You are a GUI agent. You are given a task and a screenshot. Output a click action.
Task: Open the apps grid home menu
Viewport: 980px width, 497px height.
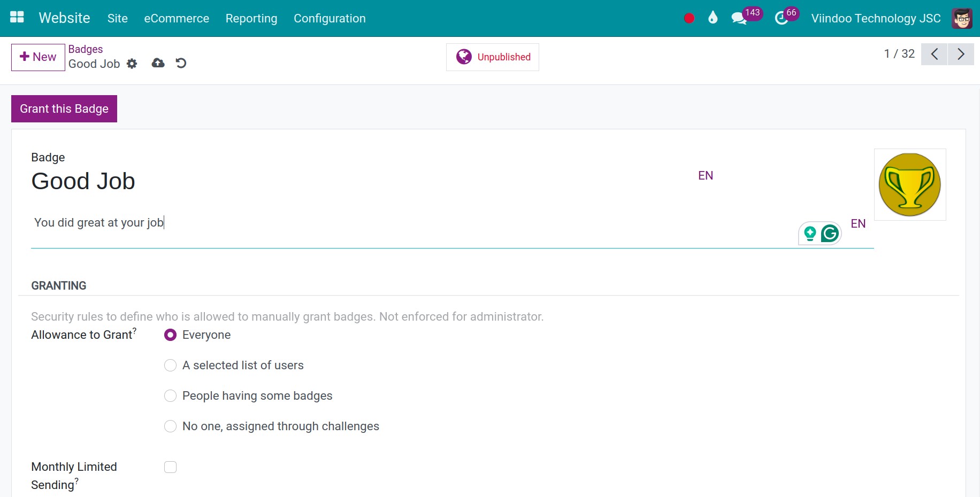point(17,18)
